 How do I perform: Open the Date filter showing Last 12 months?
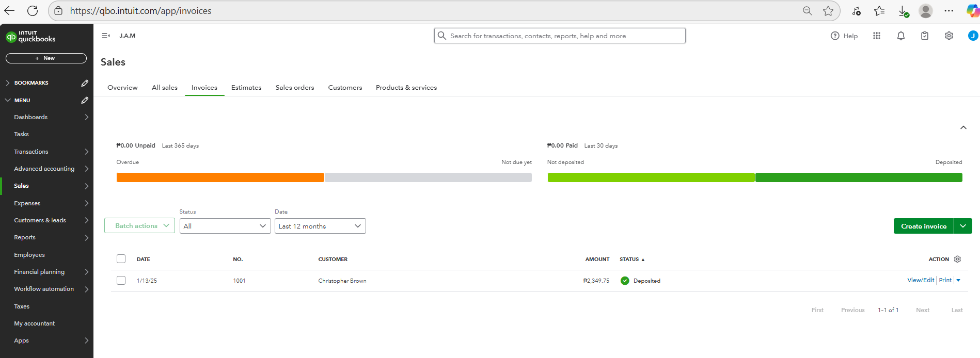coord(320,226)
